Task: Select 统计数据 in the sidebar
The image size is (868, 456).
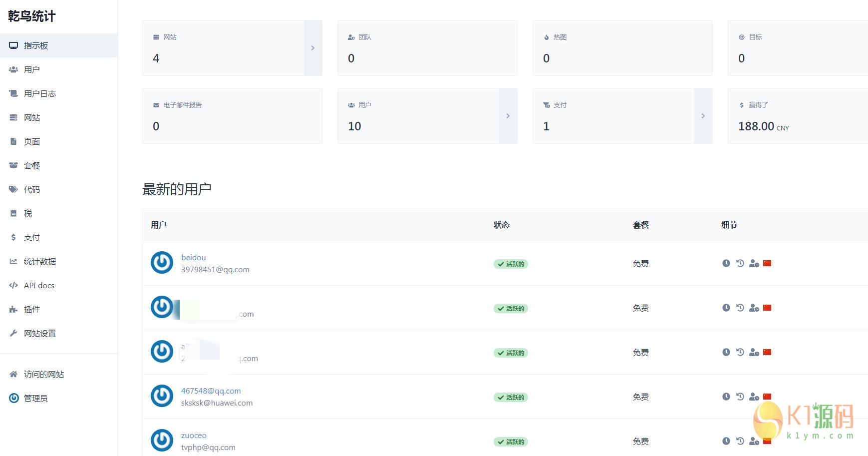Action: 40,261
